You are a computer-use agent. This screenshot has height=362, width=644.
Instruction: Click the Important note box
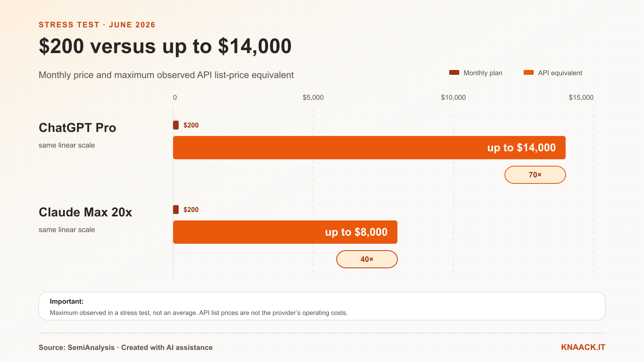click(322, 306)
